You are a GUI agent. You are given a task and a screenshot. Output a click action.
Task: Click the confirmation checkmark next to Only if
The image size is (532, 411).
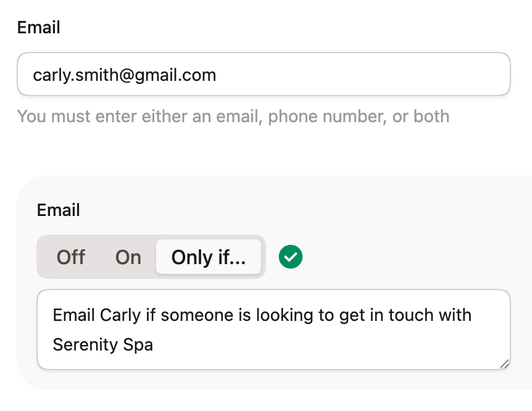[x=290, y=256]
